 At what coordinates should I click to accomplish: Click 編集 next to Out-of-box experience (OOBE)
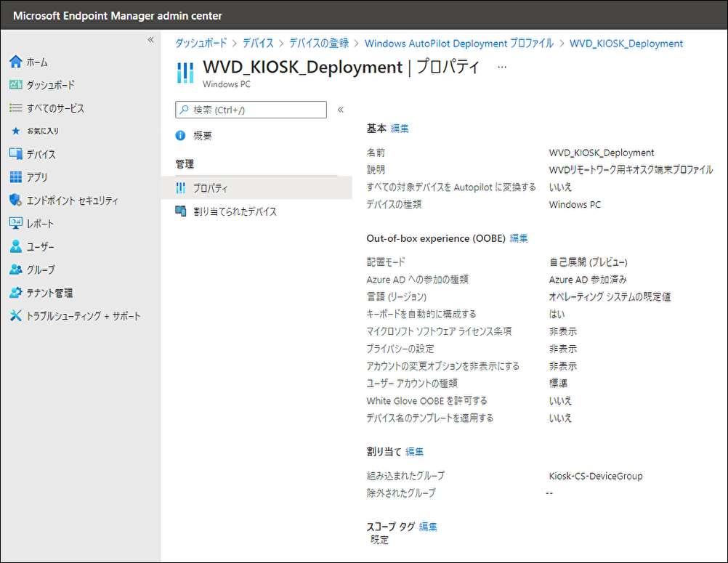[519, 238]
